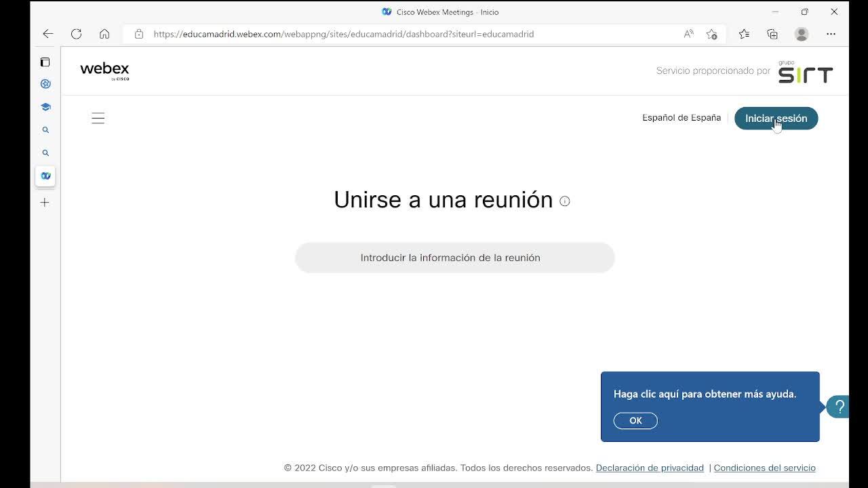Click the 2022 Cisco copyright notice
Viewport: 868px width, 488px height.
point(439,468)
